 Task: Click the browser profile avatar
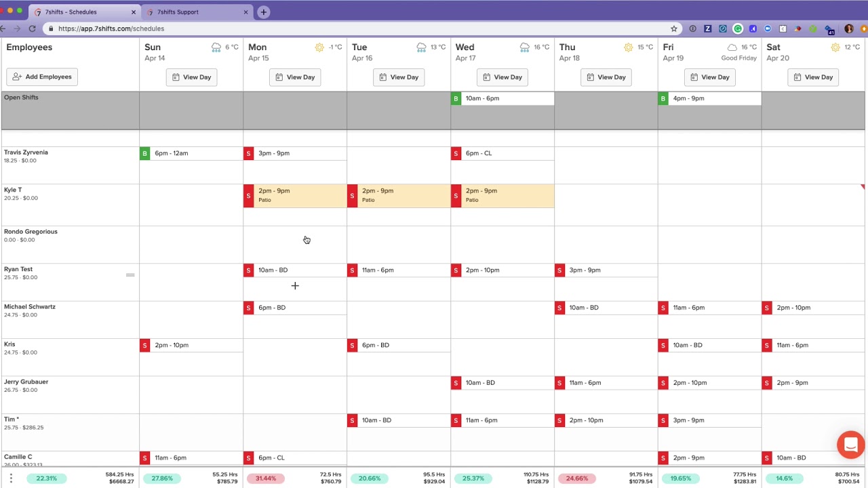point(848,28)
